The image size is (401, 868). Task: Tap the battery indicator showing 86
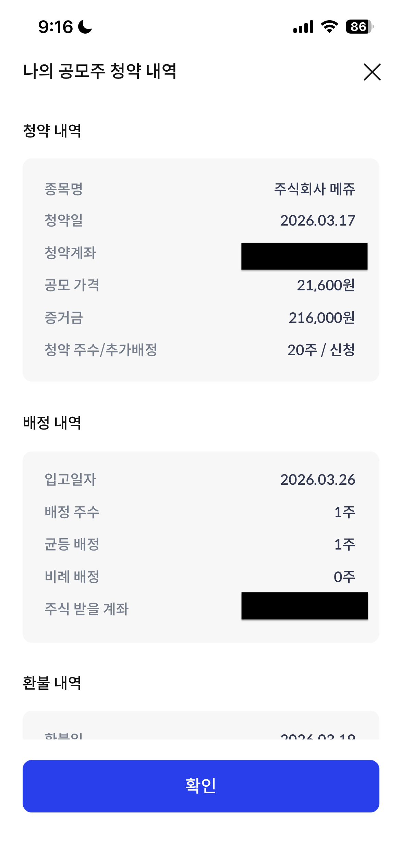click(359, 27)
